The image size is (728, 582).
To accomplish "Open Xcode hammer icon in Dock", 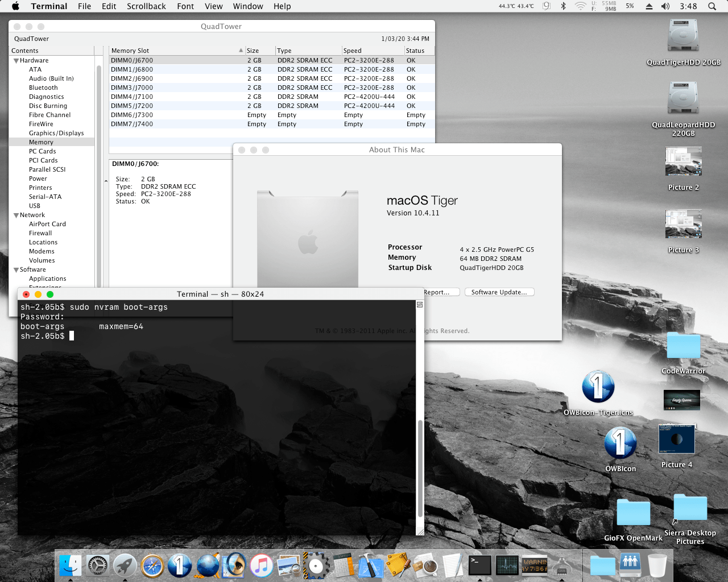I will [x=371, y=566].
